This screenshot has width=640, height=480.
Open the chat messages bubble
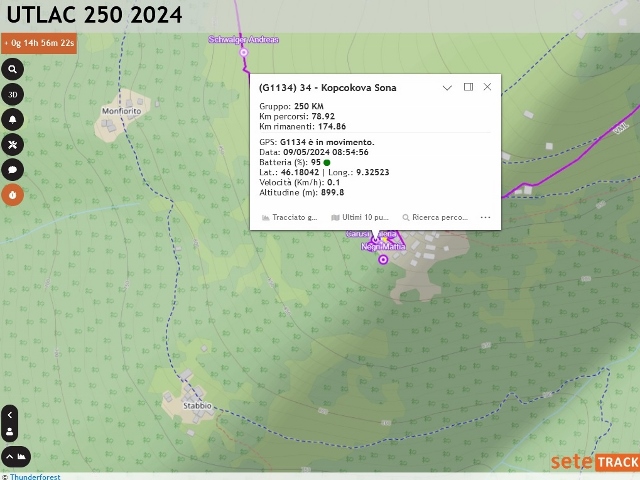(13, 170)
